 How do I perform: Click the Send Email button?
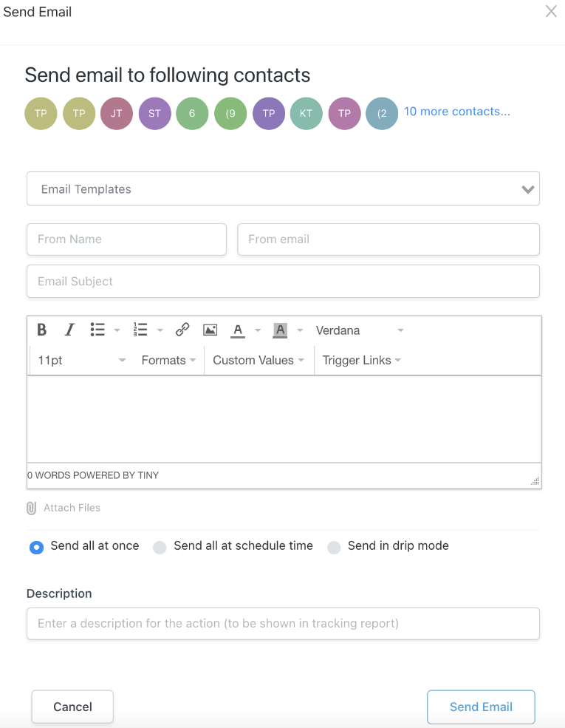point(481,707)
